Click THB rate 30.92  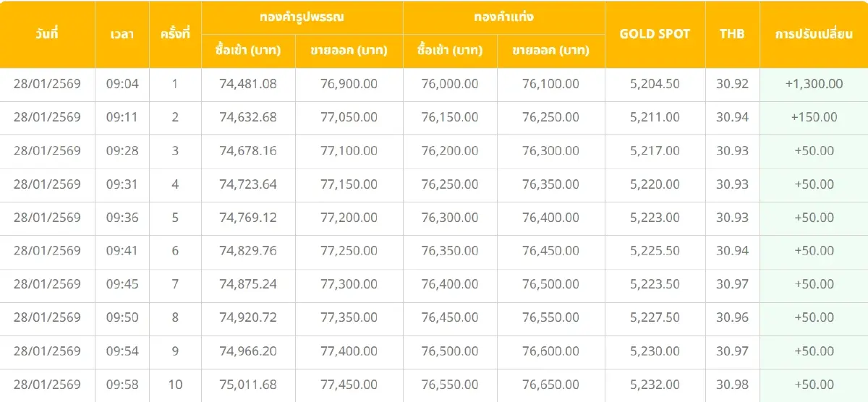tap(732, 84)
